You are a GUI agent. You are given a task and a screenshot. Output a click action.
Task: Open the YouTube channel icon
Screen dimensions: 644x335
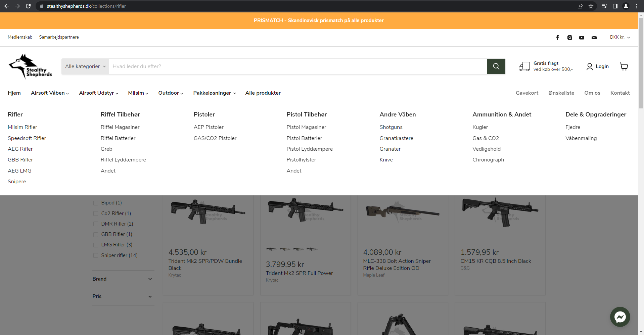(582, 38)
